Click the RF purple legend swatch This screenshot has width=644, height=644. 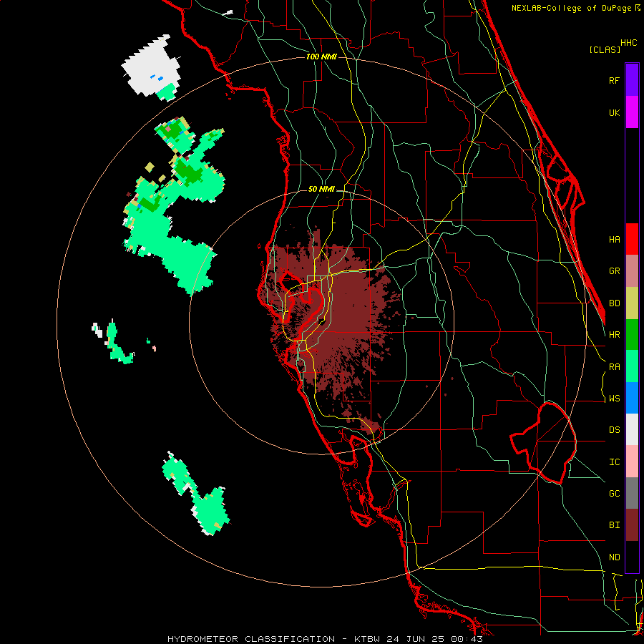point(632,80)
